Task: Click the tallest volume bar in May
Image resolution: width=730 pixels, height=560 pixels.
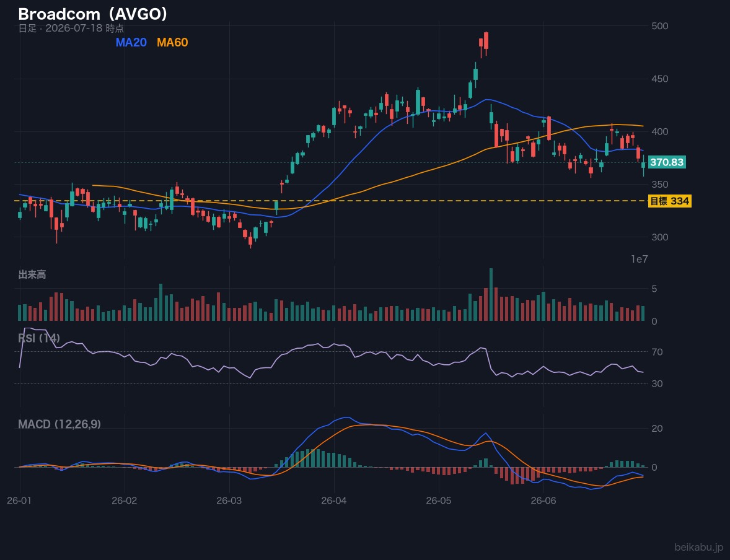Action: [491, 295]
